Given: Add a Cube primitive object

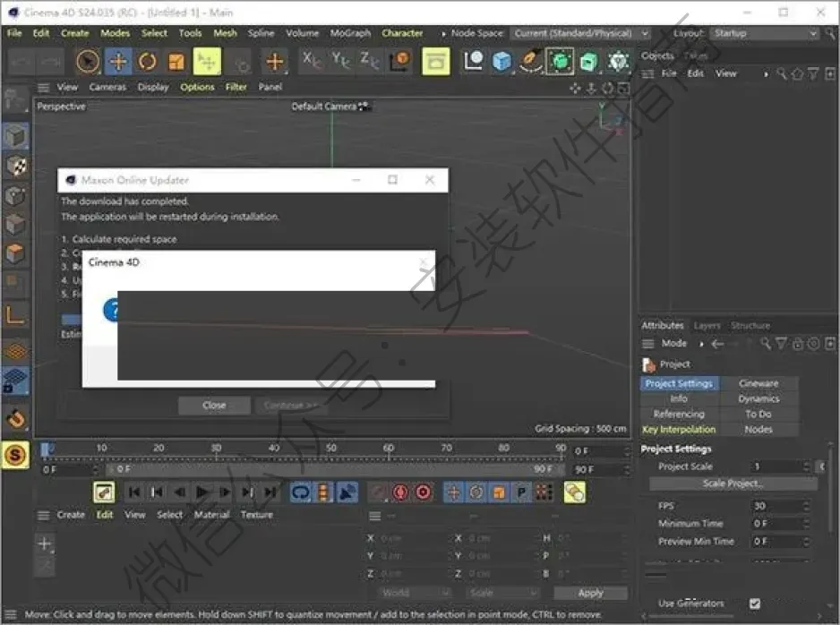Looking at the screenshot, I should click(x=502, y=61).
